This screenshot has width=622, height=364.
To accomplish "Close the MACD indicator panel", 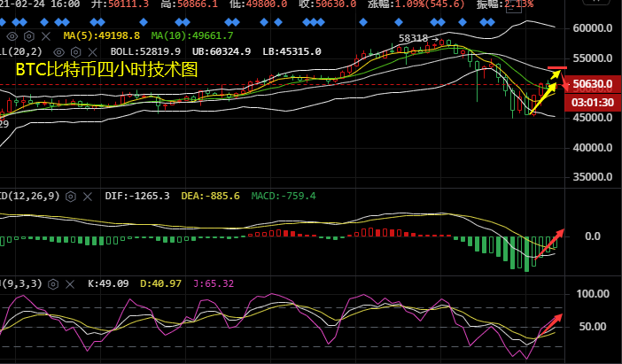I will coord(88,197).
